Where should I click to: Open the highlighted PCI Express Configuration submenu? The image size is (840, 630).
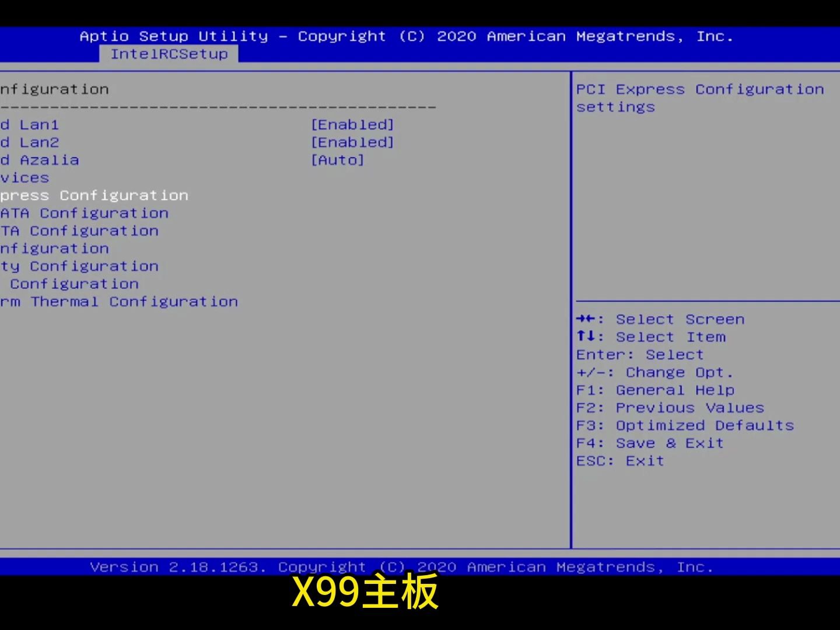[94, 195]
